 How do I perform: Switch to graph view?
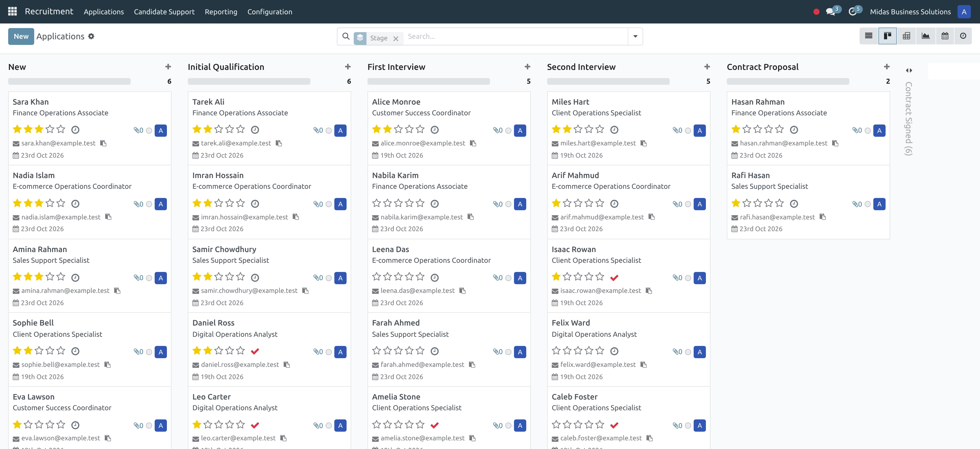[x=926, y=36]
